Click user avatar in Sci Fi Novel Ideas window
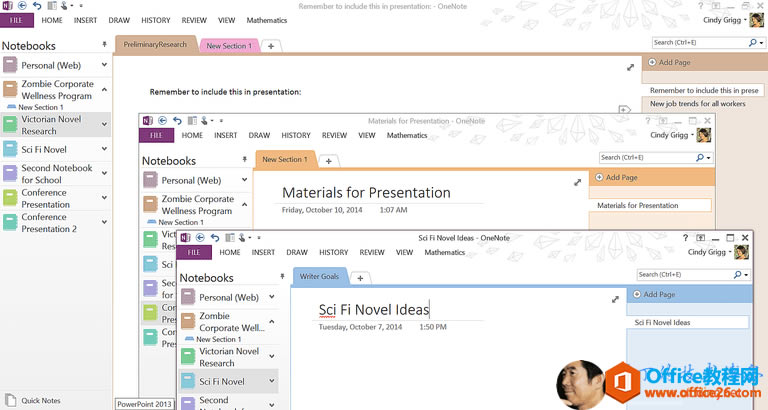This screenshot has width=768, height=410. click(x=742, y=252)
